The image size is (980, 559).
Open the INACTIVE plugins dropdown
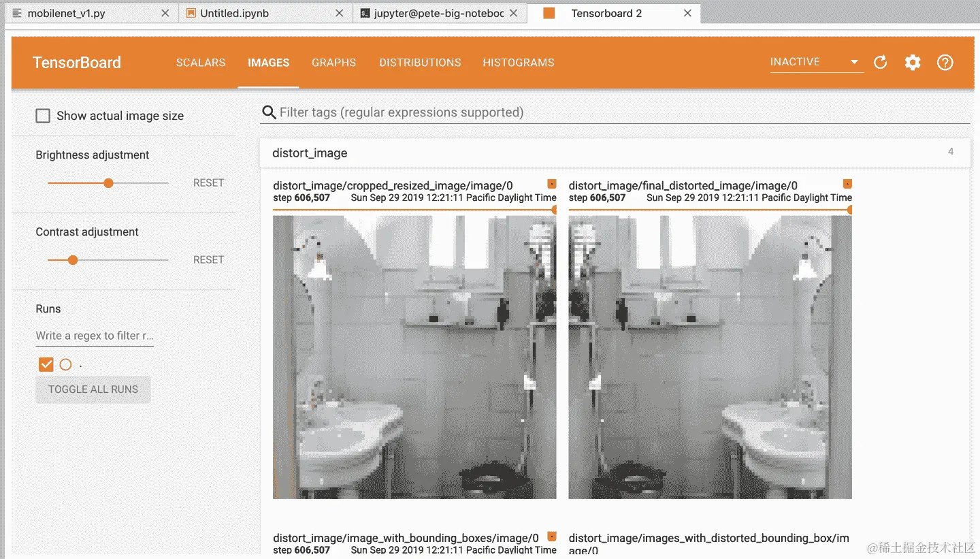click(x=817, y=62)
